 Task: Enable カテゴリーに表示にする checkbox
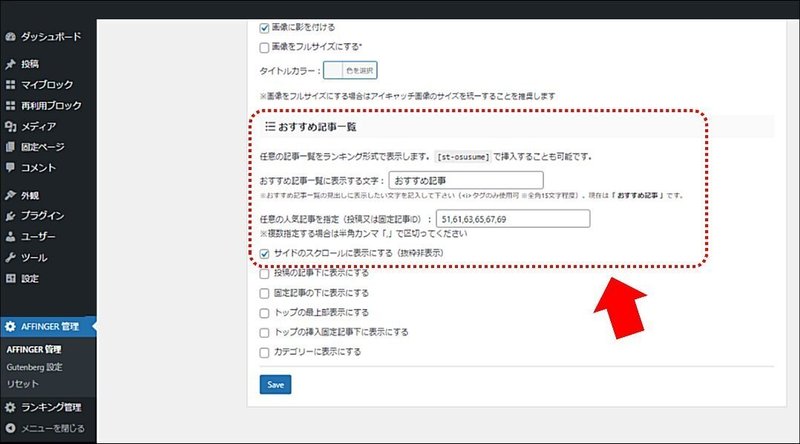click(264, 352)
